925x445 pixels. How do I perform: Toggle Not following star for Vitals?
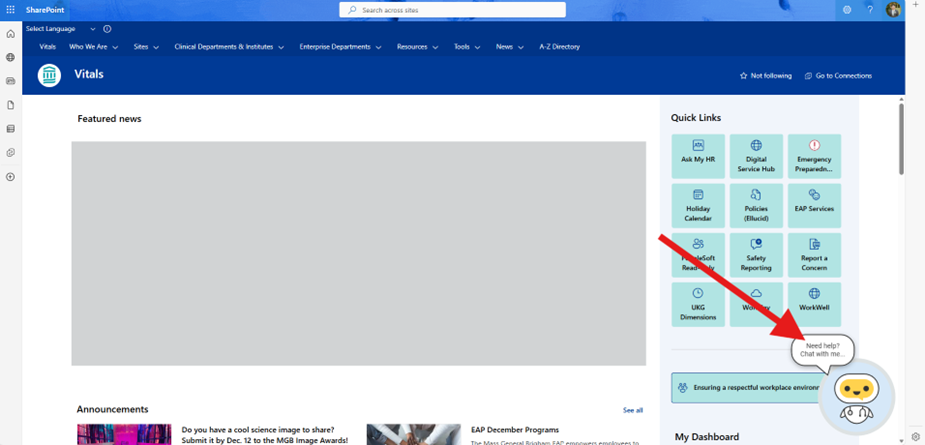pos(765,75)
